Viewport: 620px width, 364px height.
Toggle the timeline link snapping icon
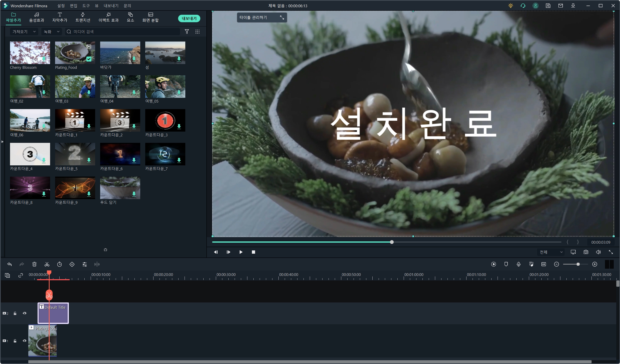pyautogui.click(x=21, y=275)
